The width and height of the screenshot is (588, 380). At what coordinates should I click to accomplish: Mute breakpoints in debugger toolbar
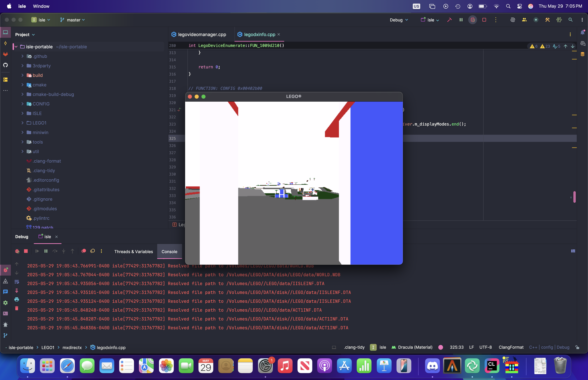pyautogui.click(x=93, y=251)
